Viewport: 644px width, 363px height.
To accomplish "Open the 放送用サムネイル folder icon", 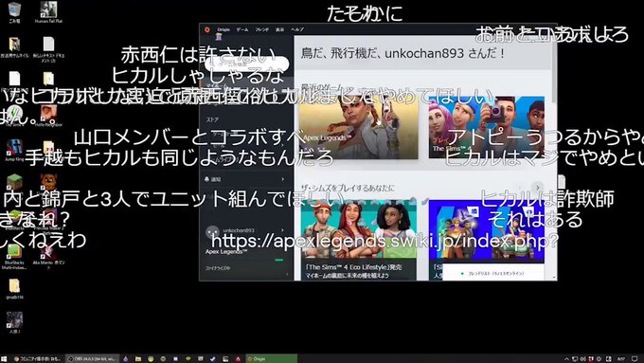I will point(14,47).
